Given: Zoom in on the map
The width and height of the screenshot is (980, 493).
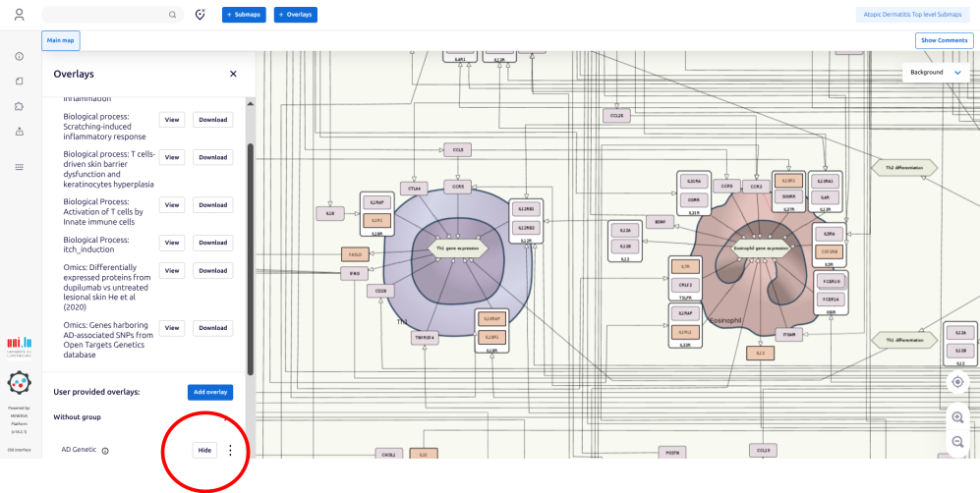Looking at the screenshot, I should [957, 417].
